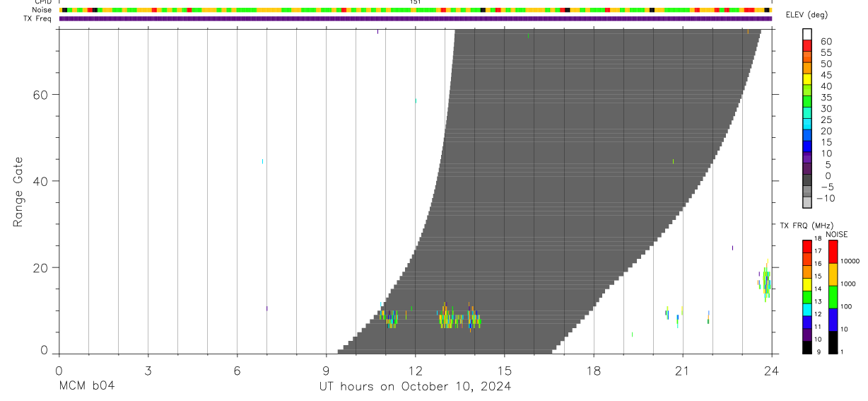Click the ELEV colorbar label '45'

pos(826,75)
